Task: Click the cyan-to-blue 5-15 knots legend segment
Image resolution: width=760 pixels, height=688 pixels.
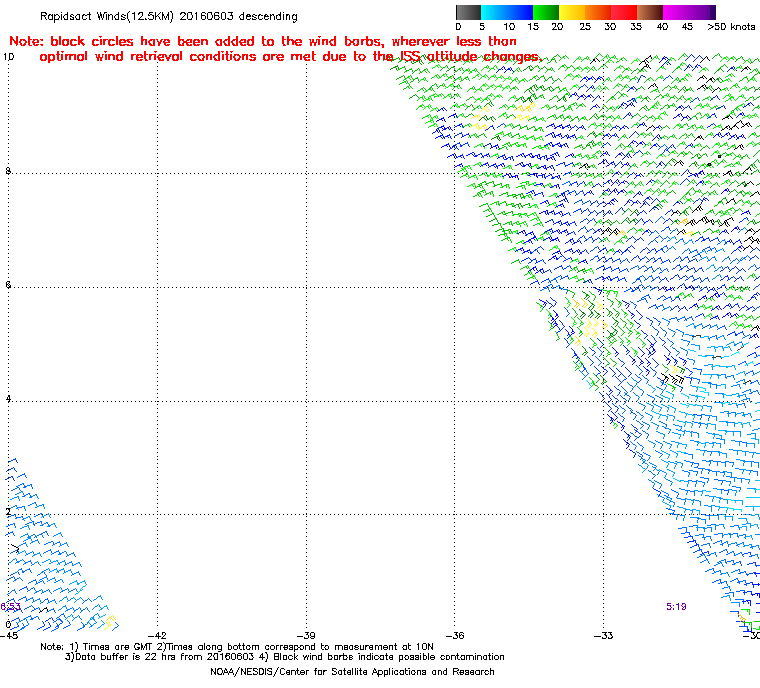Action: point(507,12)
